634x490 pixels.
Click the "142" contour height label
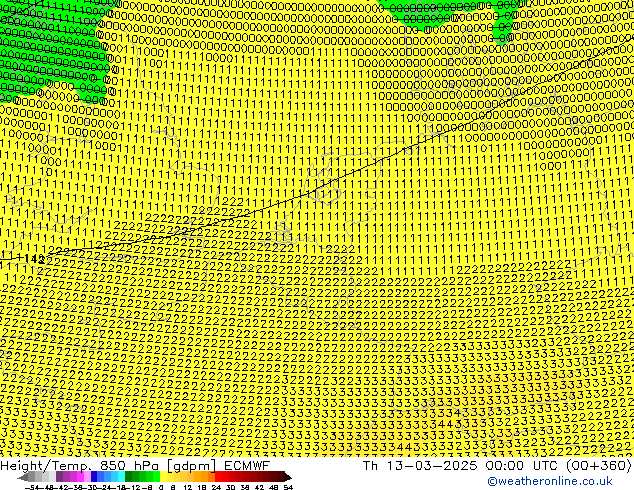(x=35, y=259)
